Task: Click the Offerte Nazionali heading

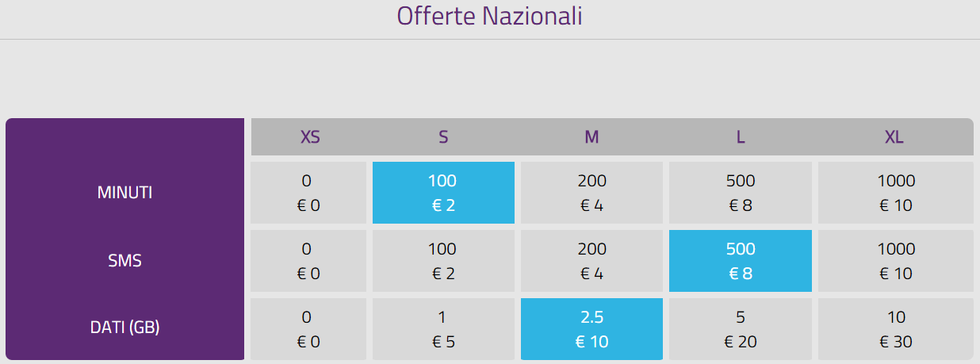Action: [x=489, y=16]
